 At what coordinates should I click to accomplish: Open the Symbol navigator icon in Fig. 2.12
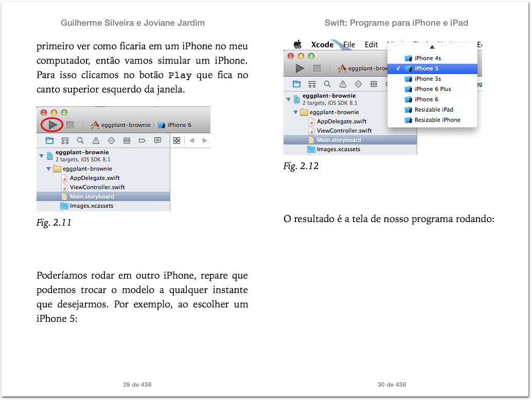[x=312, y=84]
